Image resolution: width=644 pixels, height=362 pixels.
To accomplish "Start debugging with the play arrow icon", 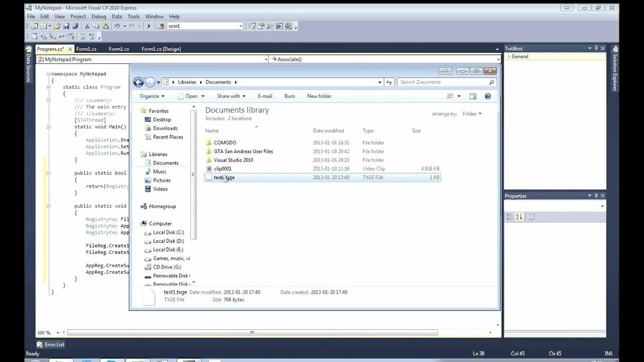I will tap(149, 26).
